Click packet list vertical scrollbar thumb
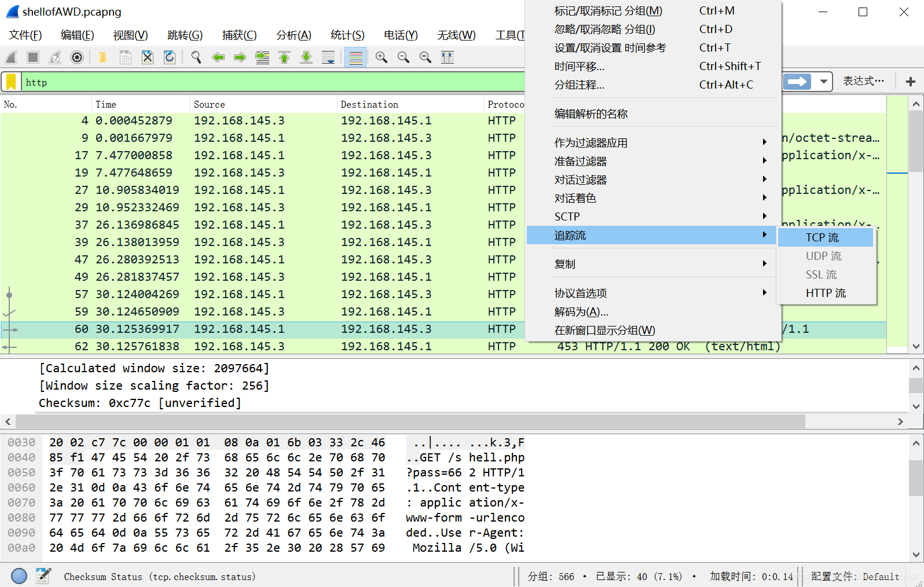 pos(916,142)
